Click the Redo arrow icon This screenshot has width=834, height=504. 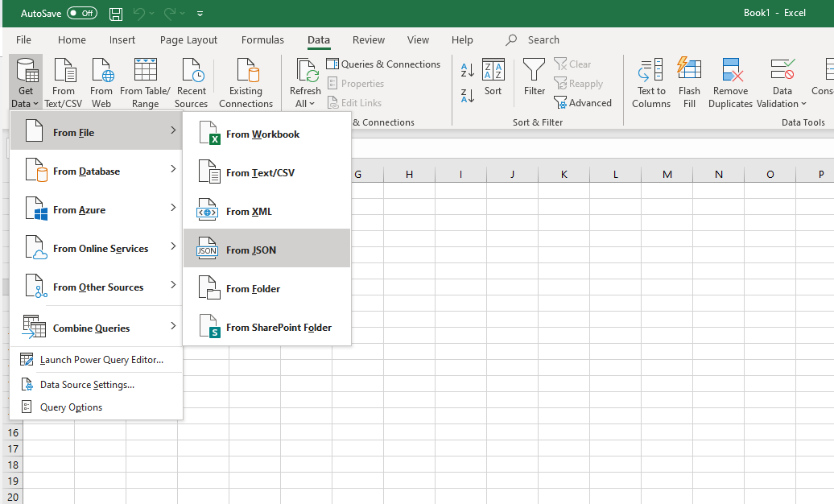click(170, 14)
